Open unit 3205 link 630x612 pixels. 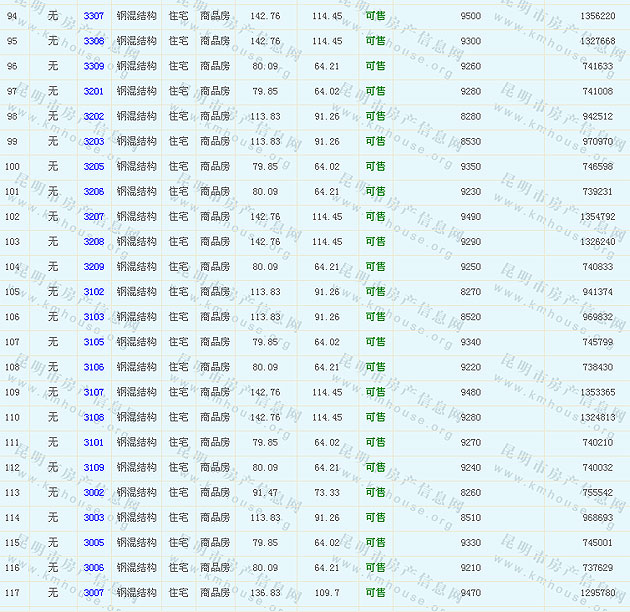pyautogui.click(x=93, y=167)
